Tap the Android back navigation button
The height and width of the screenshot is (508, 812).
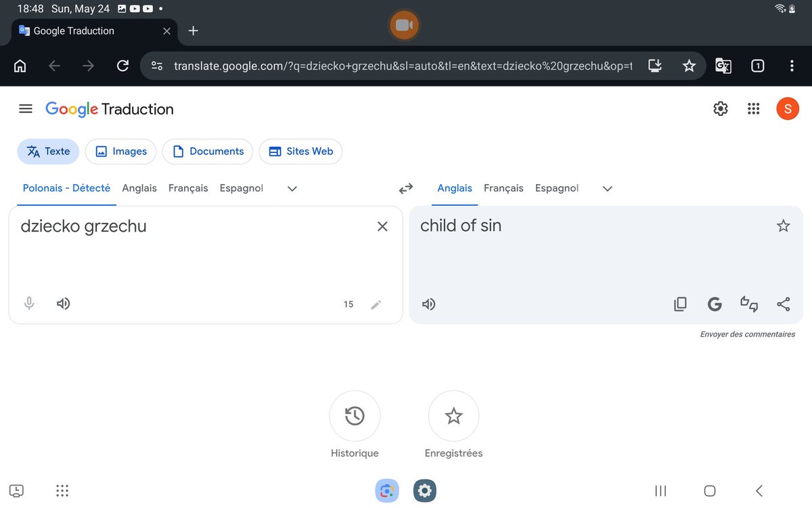[x=759, y=490]
